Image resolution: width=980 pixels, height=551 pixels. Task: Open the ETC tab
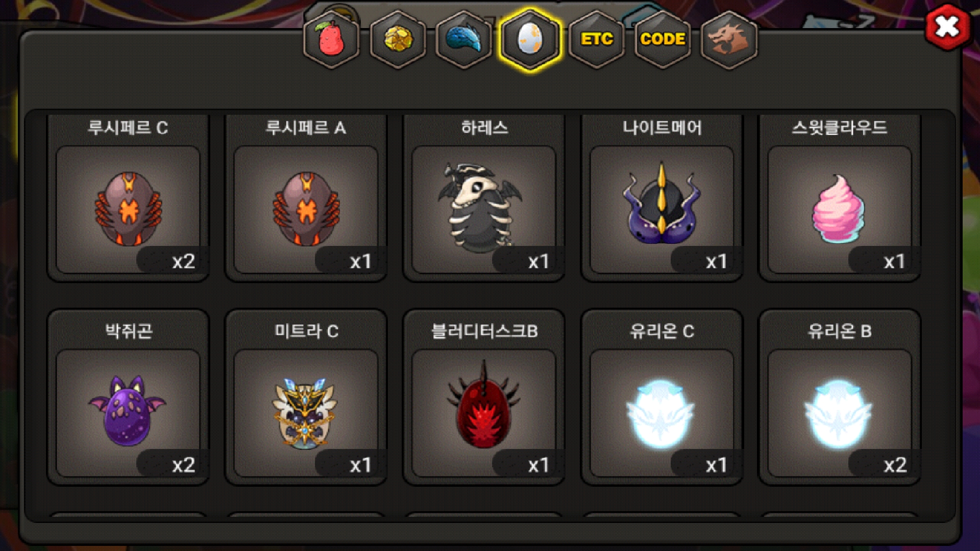[597, 39]
